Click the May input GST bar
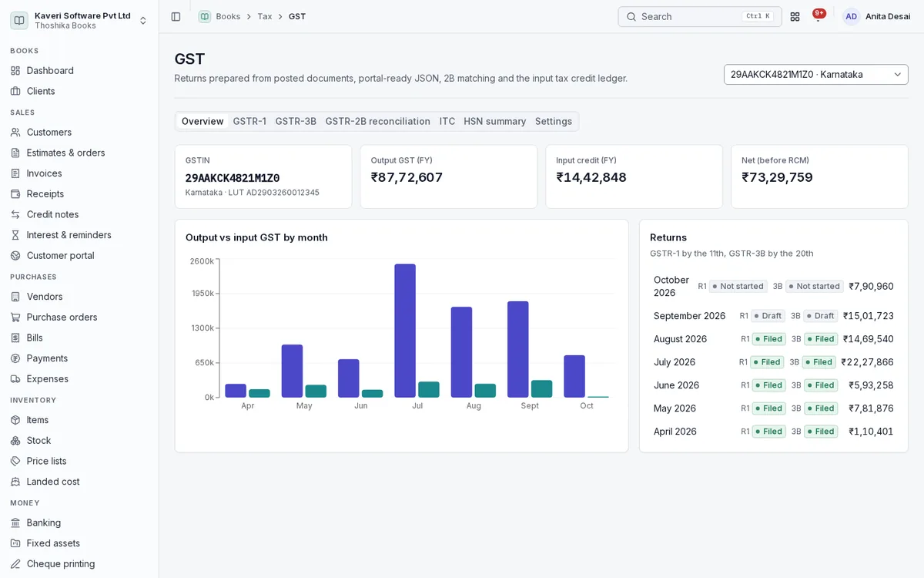The width and height of the screenshot is (924, 578). tap(316, 391)
